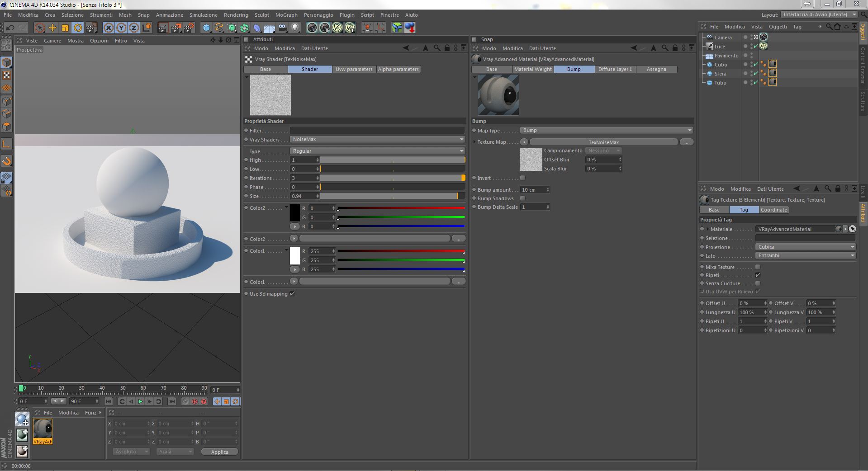
Task: Toggle Z axis lock
Action: pyautogui.click(x=134, y=28)
